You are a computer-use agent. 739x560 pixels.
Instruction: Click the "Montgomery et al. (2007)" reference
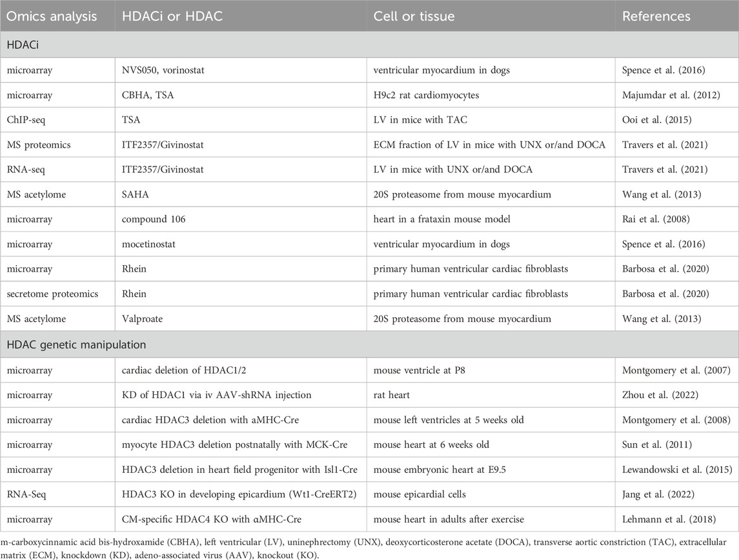(676, 371)
